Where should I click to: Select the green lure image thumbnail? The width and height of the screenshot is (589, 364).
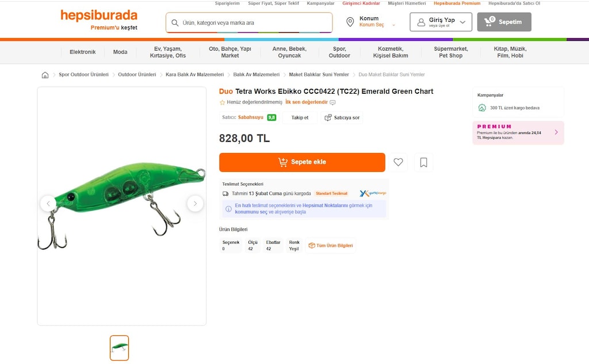point(120,348)
